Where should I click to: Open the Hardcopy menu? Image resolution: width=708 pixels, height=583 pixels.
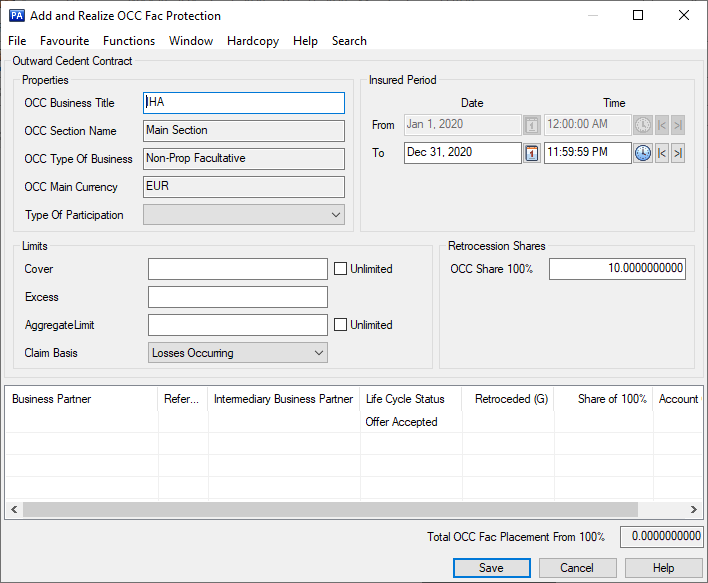click(253, 41)
